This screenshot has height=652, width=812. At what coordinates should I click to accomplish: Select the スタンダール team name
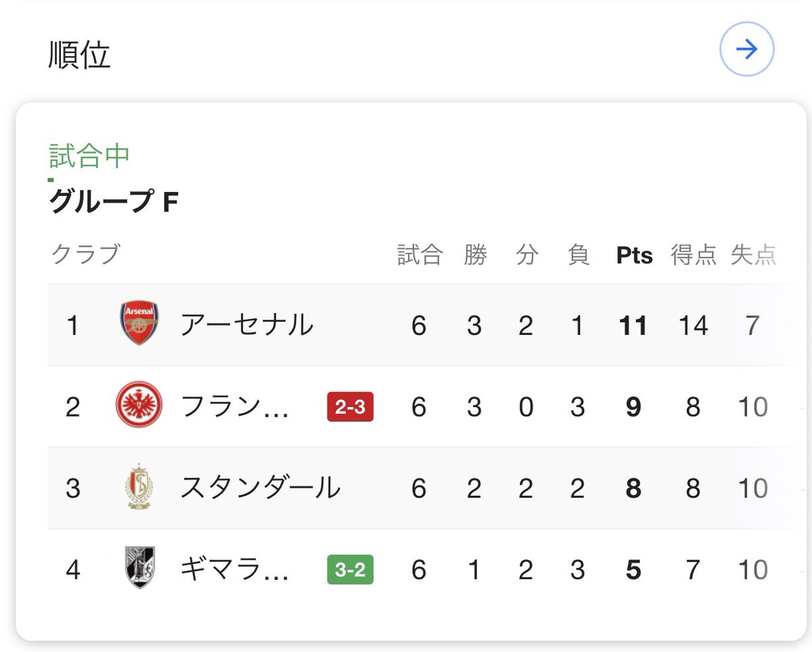coord(260,488)
